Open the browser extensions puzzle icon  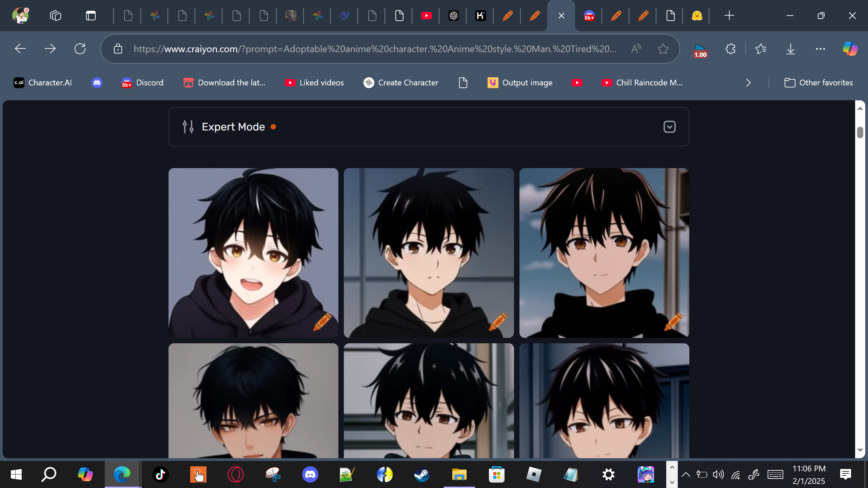(x=730, y=49)
